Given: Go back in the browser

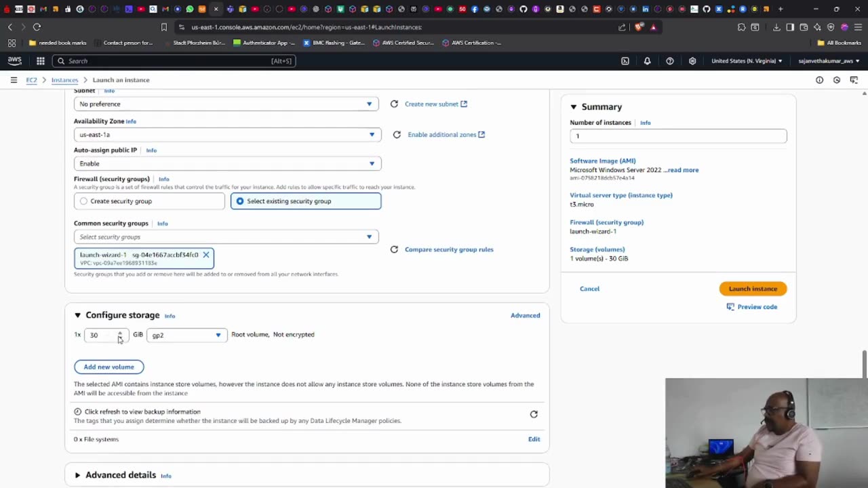Looking at the screenshot, I should point(10,27).
